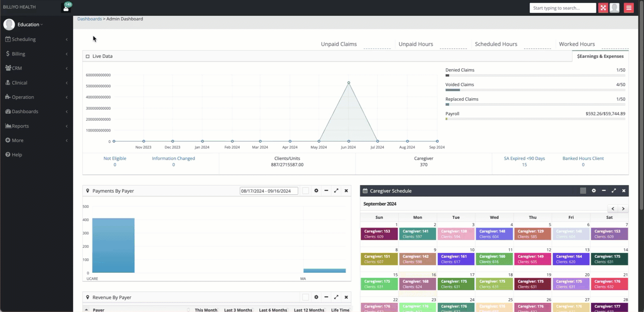Image resolution: width=644 pixels, height=312 pixels.
Task: Toggle the Payments By Payer checkbox
Action: click(305, 191)
